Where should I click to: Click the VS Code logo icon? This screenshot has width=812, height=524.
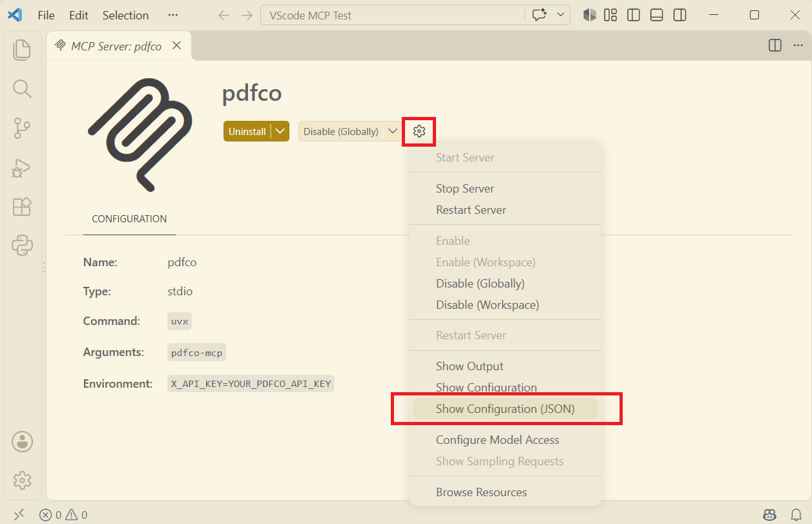click(15, 15)
